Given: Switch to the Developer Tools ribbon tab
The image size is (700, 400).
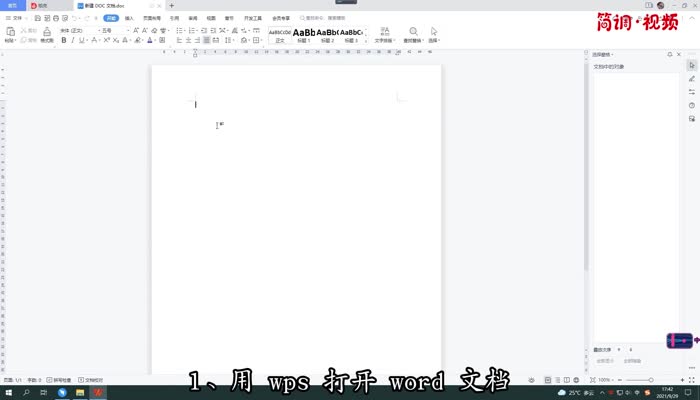Looking at the screenshot, I should (253, 18).
